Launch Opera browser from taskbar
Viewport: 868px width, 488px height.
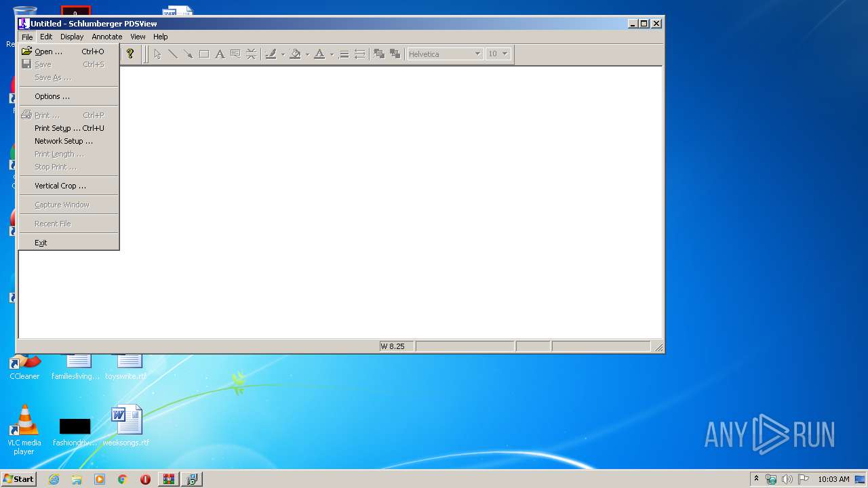pos(145,479)
